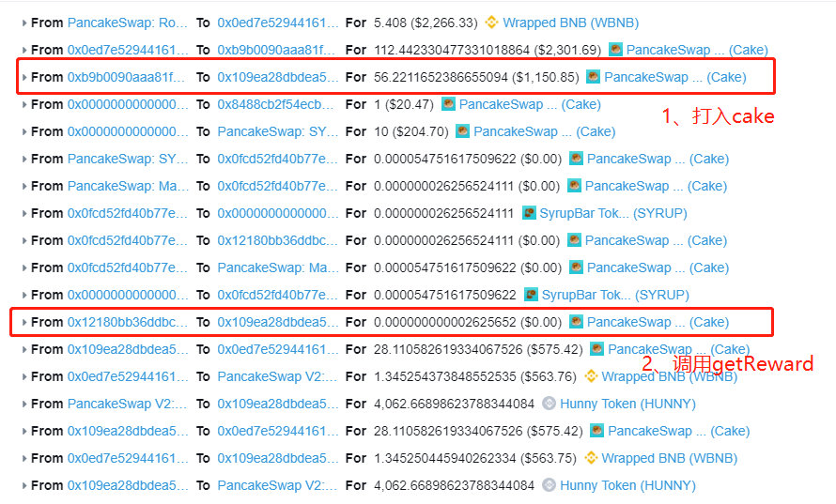
Task: Open recipient PancakeSwap V2:… in 1.345254373848552535 row
Action: click(x=277, y=376)
